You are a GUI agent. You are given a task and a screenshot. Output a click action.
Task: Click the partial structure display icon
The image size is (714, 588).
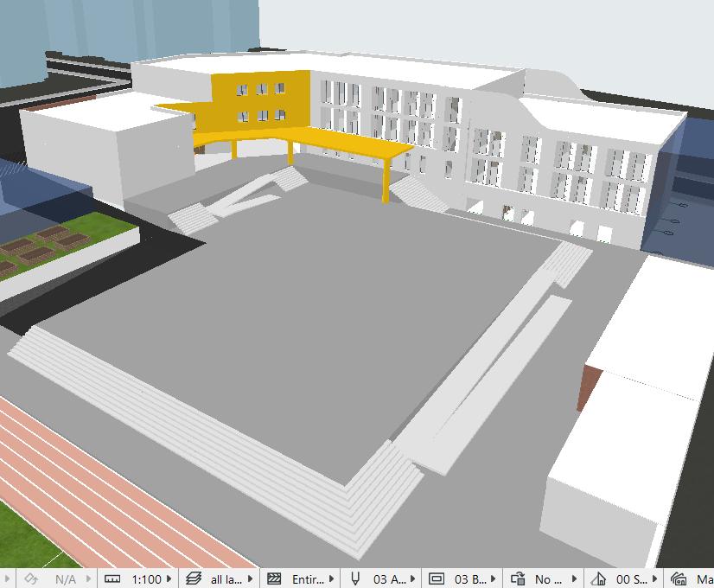tap(274, 578)
